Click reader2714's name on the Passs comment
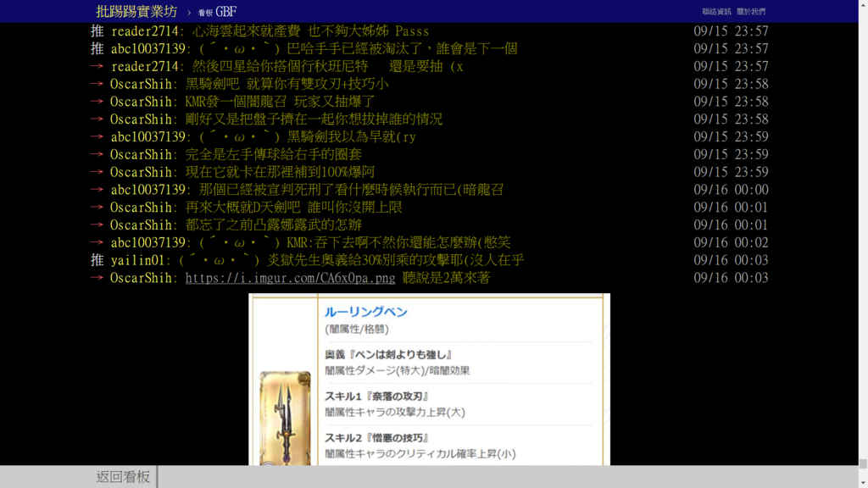Viewport: 868px width, 488px height. click(x=144, y=31)
